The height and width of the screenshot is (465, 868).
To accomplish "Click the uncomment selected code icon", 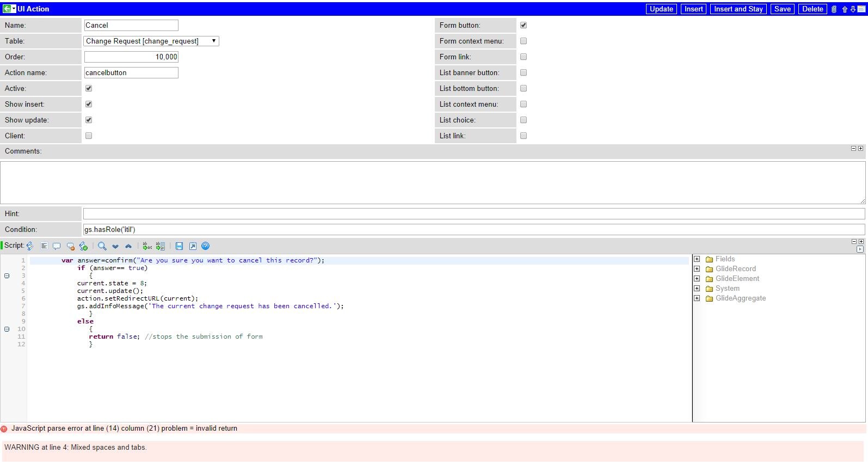I will coord(70,246).
